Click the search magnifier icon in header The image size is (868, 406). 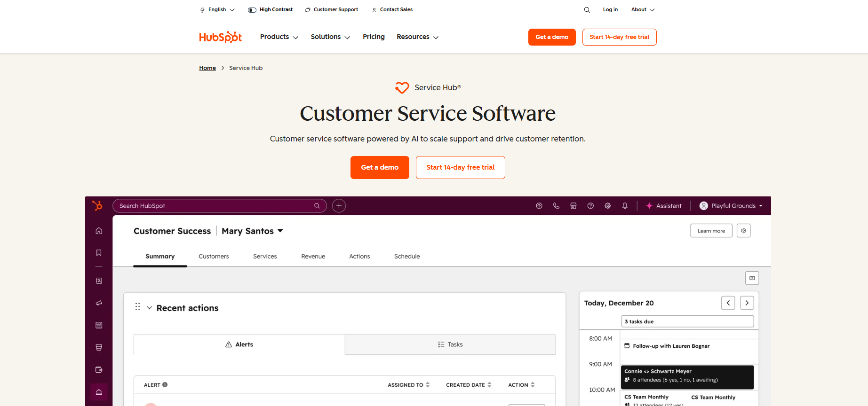pos(587,10)
